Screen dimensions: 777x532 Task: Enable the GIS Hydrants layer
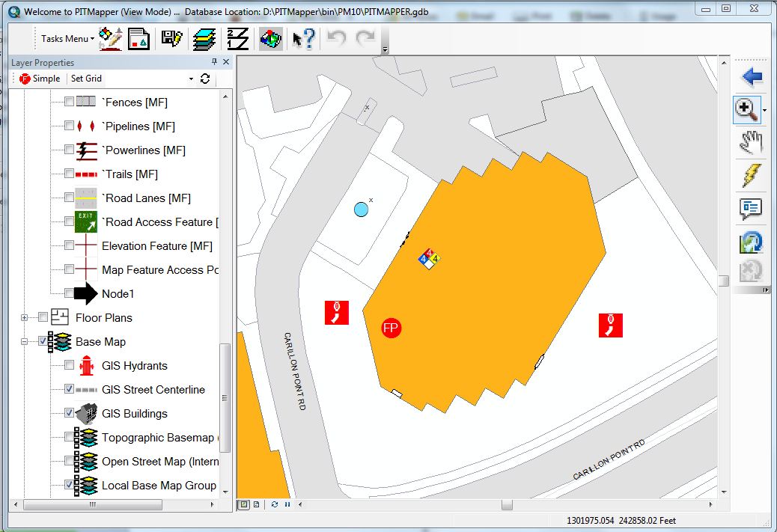pos(68,364)
